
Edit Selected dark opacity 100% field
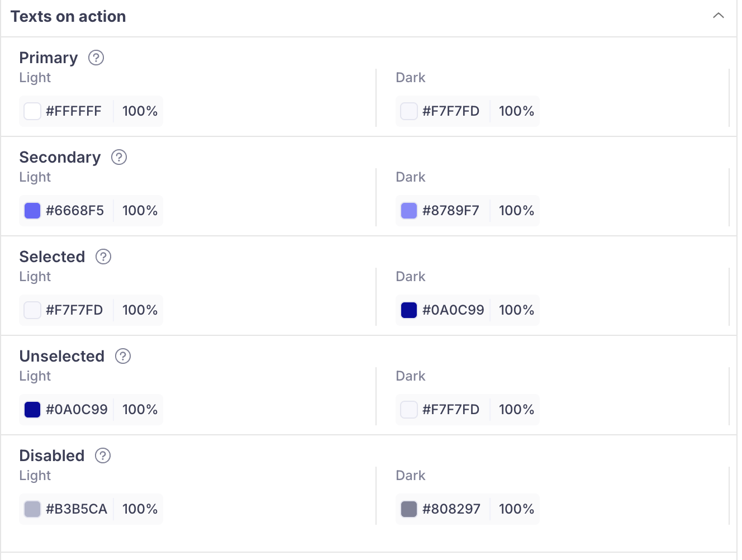tap(516, 310)
